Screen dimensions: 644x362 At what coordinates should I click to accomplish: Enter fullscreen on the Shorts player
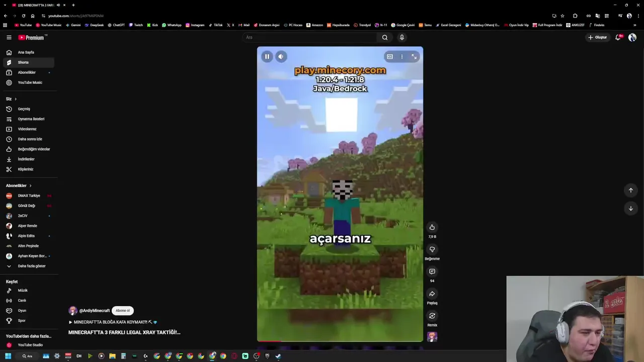(x=414, y=57)
